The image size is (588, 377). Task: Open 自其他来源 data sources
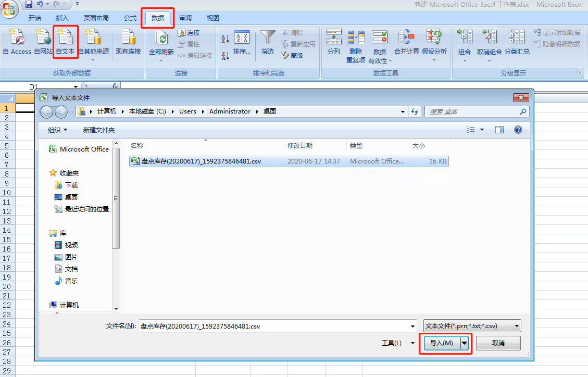pyautogui.click(x=93, y=44)
